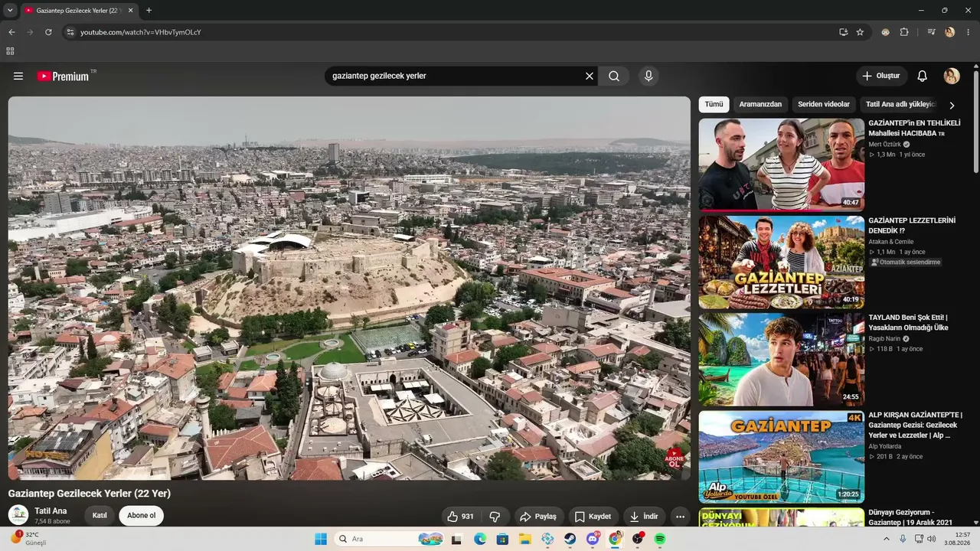Click the Abone Ol watermark on video
This screenshot has height=551, width=980.
[x=674, y=458]
